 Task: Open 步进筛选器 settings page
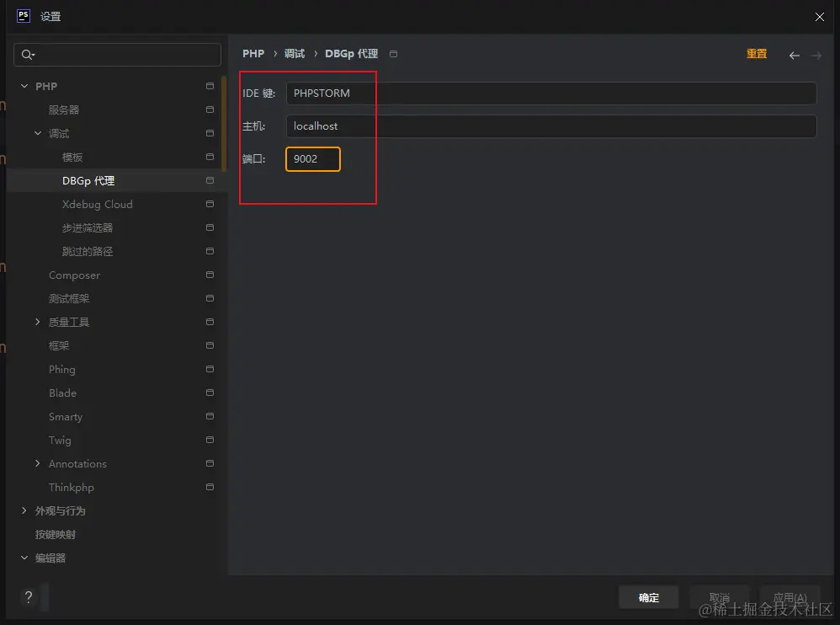(88, 227)
